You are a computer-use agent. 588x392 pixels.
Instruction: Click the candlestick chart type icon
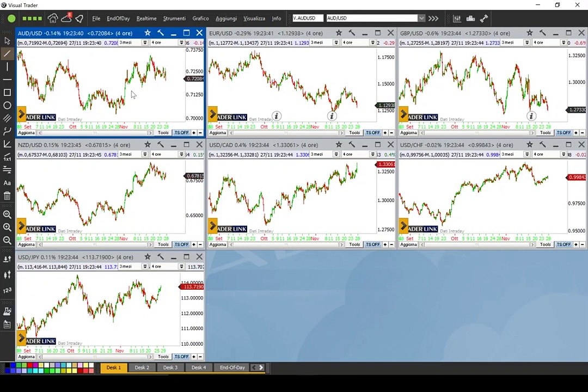tap(7, 274)
